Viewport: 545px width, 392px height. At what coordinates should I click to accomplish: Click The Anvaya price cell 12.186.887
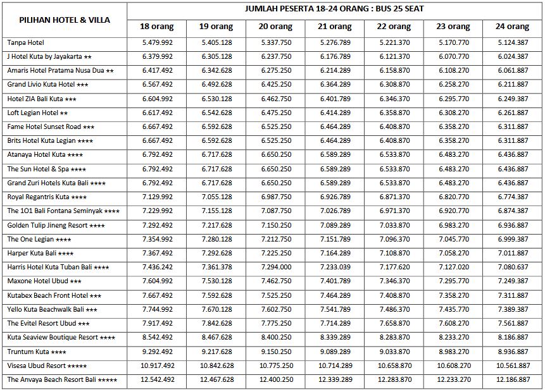(x=513, y=380)
